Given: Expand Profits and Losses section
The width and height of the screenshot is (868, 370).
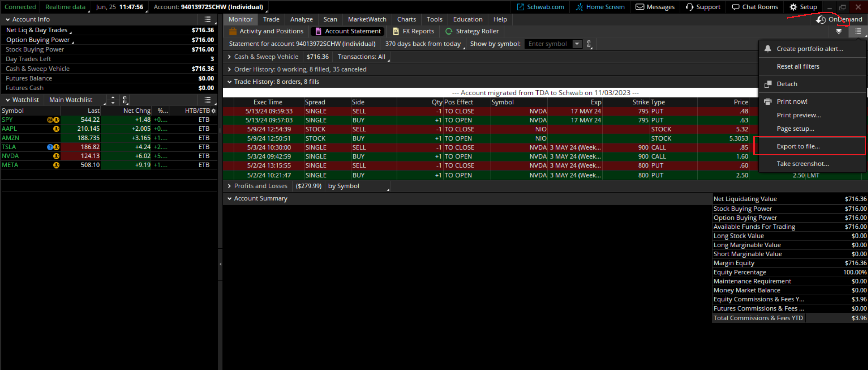Looking at the screenshot, I should pyautogui.click(x=229, y=186).
